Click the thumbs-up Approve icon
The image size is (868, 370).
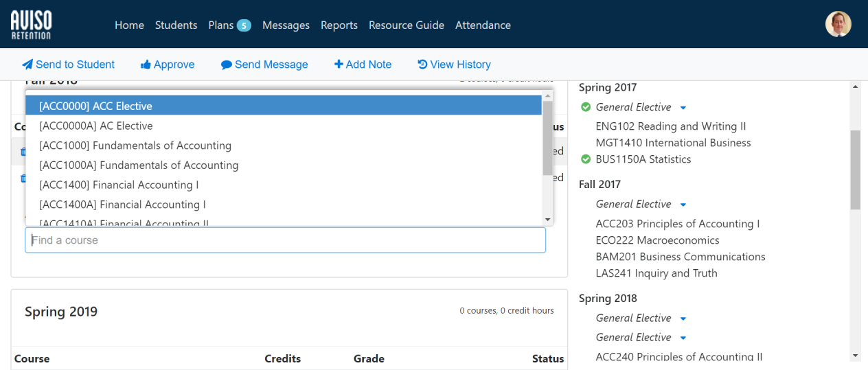[146, 65]
